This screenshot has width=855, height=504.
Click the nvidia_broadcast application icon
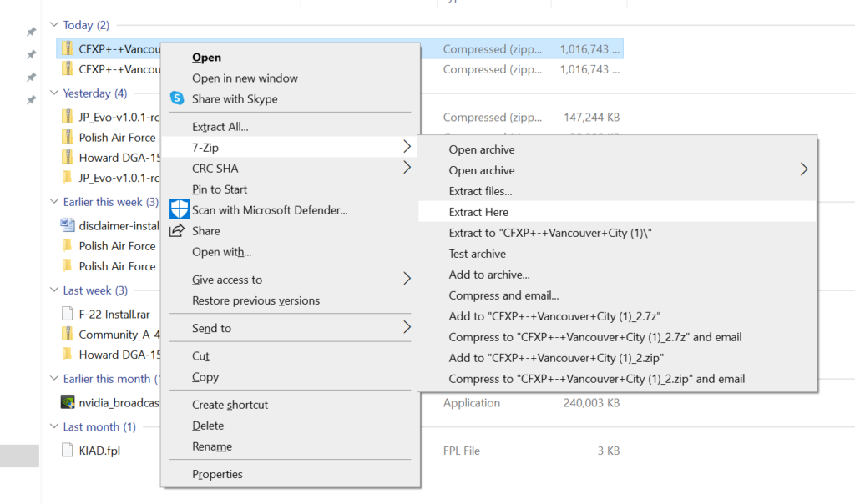[x=68, y=402]
